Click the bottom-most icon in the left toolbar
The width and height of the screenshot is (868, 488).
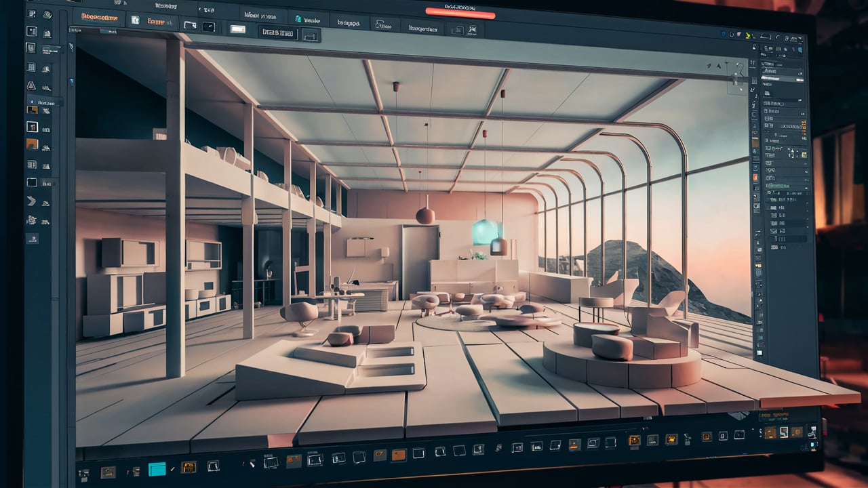[x=32, y=238]
